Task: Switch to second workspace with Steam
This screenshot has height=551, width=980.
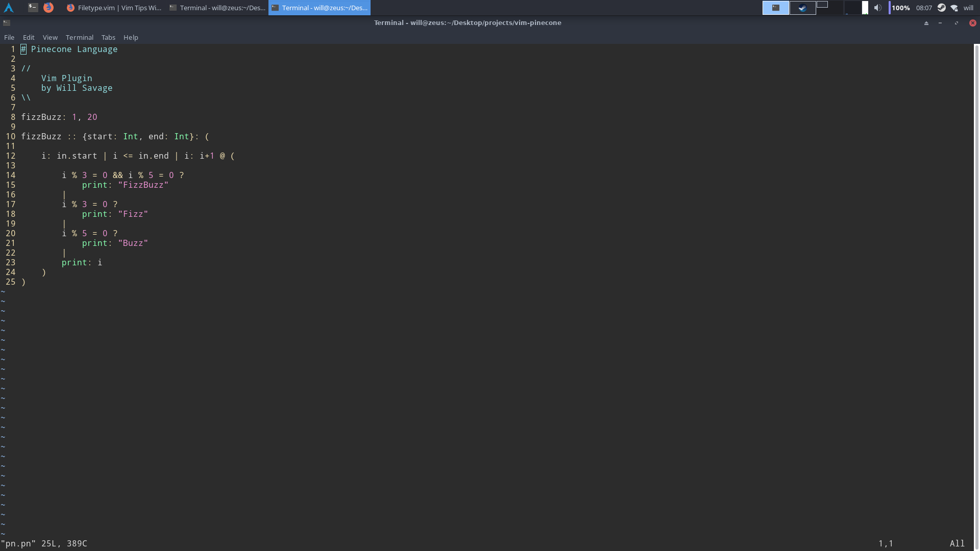Action: click(802, 8)
